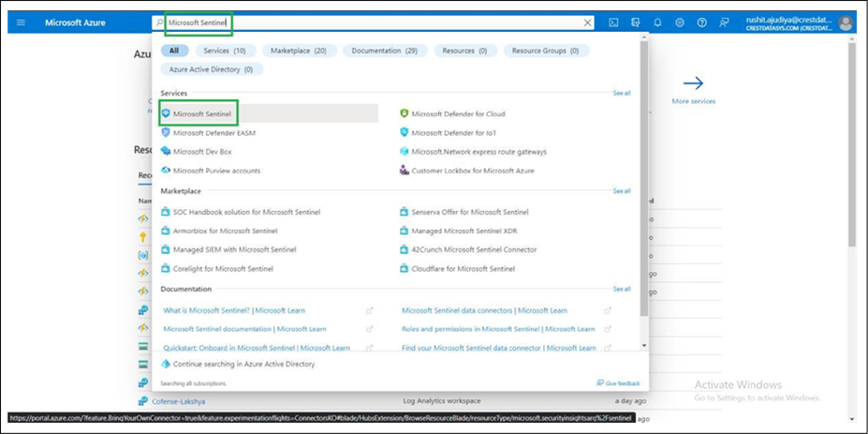The image size is (868, 434).
Task: Click 'Log Analytics workspace' text in Cofense-Lakshya row
Action: pos(442,401)
